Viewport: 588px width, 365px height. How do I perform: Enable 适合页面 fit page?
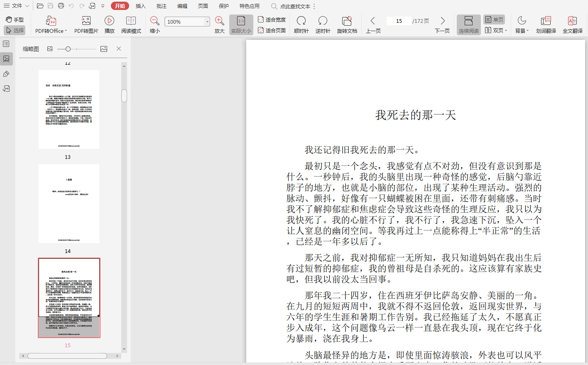click(x=272, y=30)
